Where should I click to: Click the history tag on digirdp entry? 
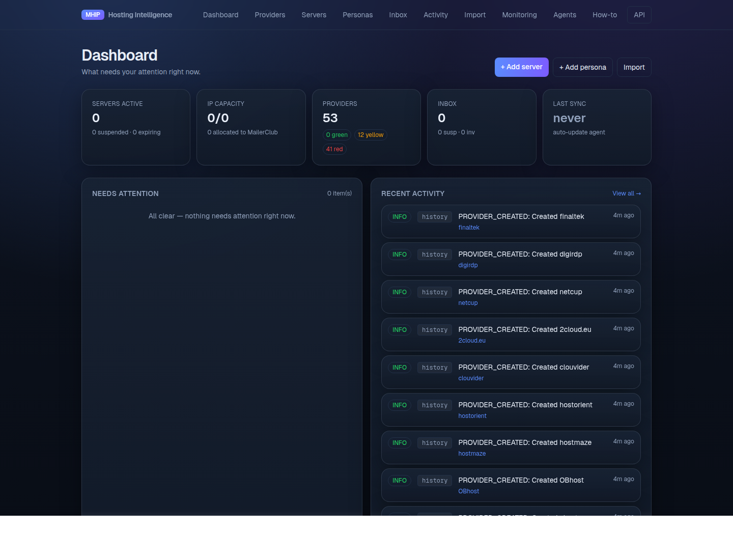coord(434,255)
